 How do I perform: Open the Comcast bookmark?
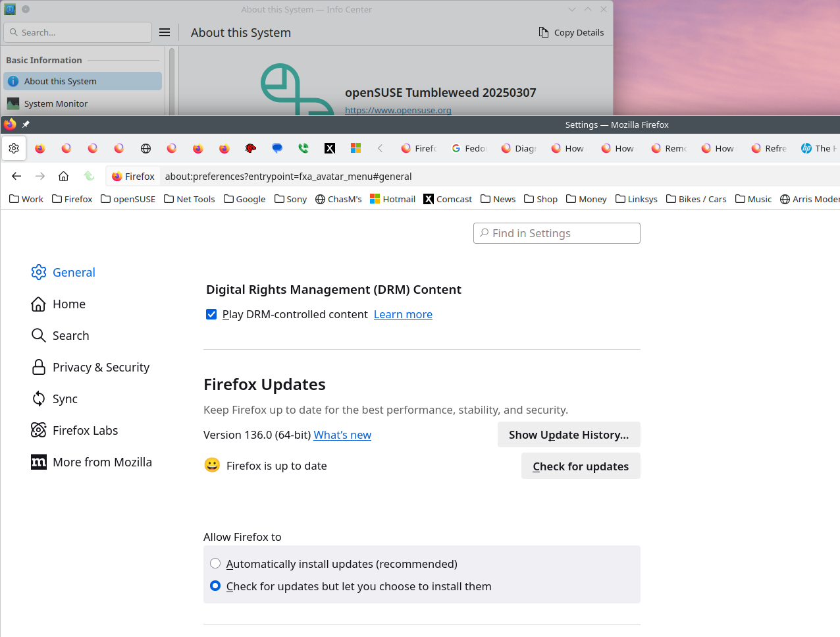pyautogui.click(x=448, y=199)
